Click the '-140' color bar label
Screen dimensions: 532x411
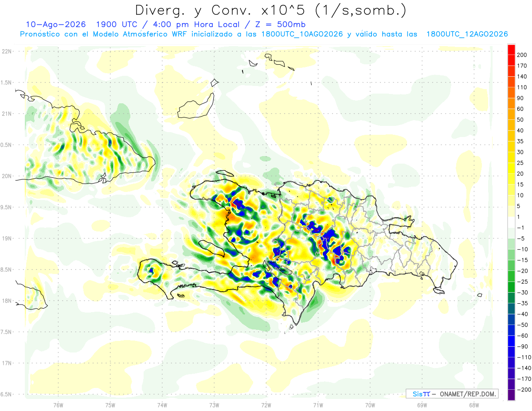click(x=524, y=368)
